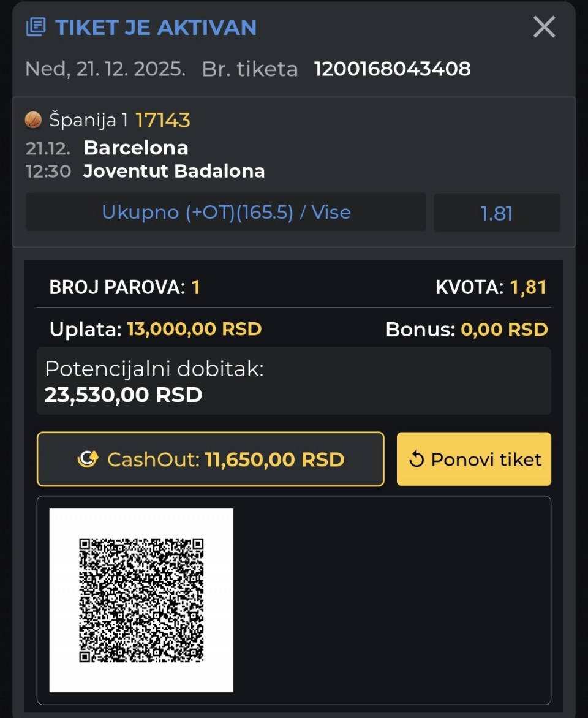Select the Ukupno (+OT)(165.5) / Vise bet

226,213
